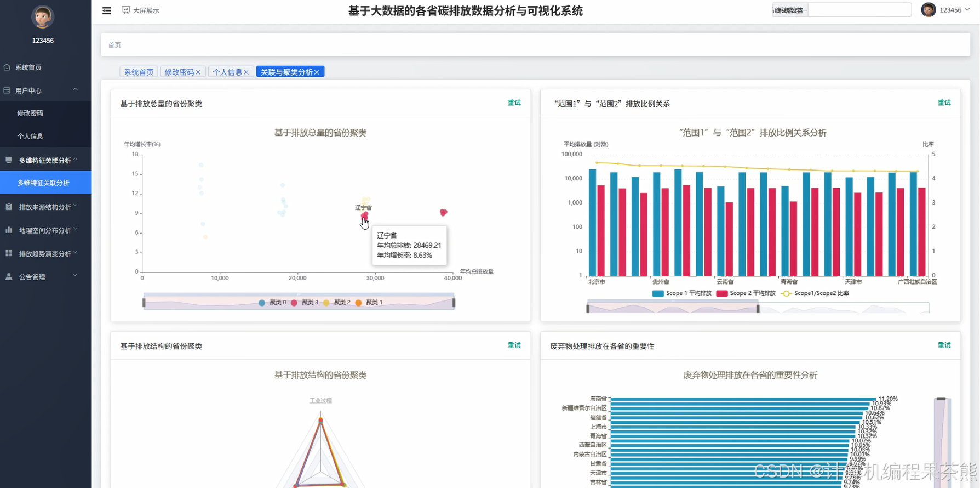Click the sidebar profile avatar

[x=43, y=17]
